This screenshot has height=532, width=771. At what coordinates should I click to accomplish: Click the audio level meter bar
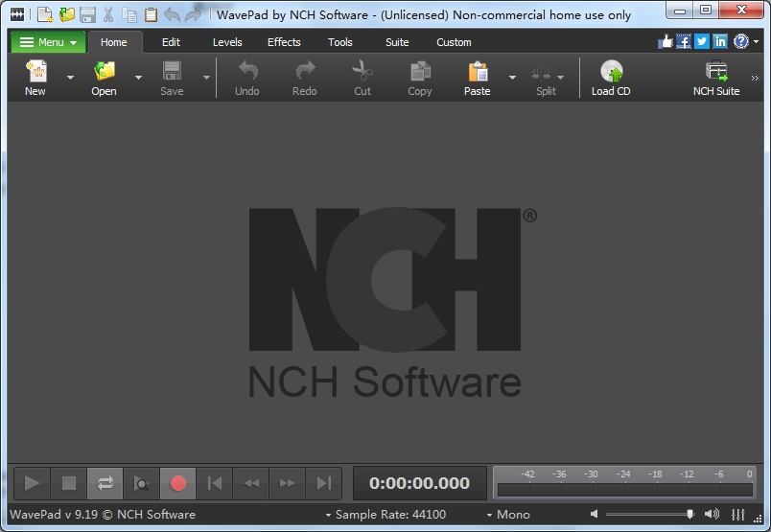pyautogui.click(x=625, y=490)
